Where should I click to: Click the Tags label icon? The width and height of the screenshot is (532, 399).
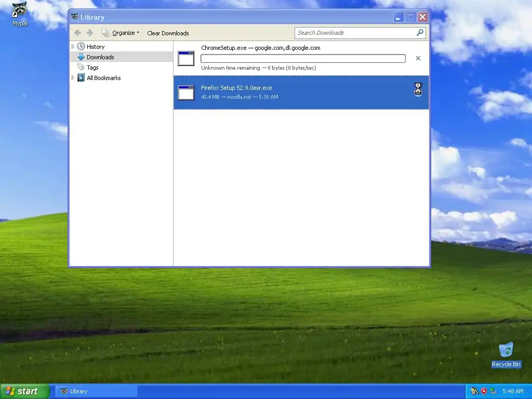[81, 67]
